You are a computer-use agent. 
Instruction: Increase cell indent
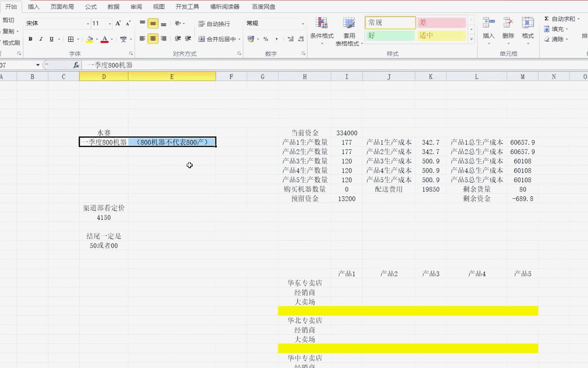tap(188, 39)
